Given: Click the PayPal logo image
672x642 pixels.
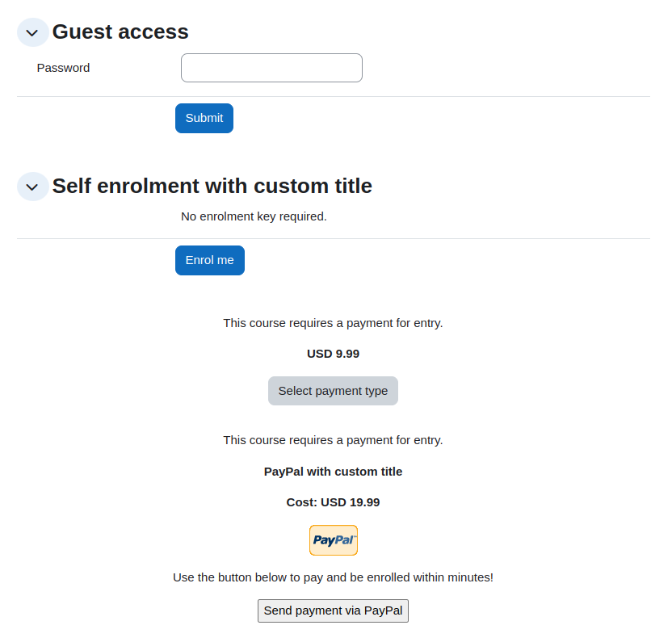Looking at the screenshot, I should point(334,540).
